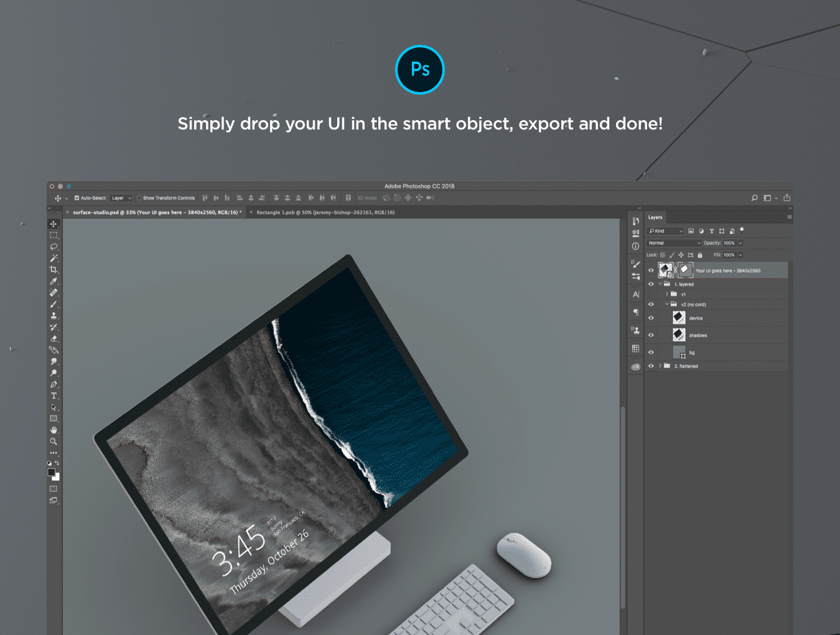840x635 pixels.
Task: Expand the v1 layer group
Action: click(667, 294)
